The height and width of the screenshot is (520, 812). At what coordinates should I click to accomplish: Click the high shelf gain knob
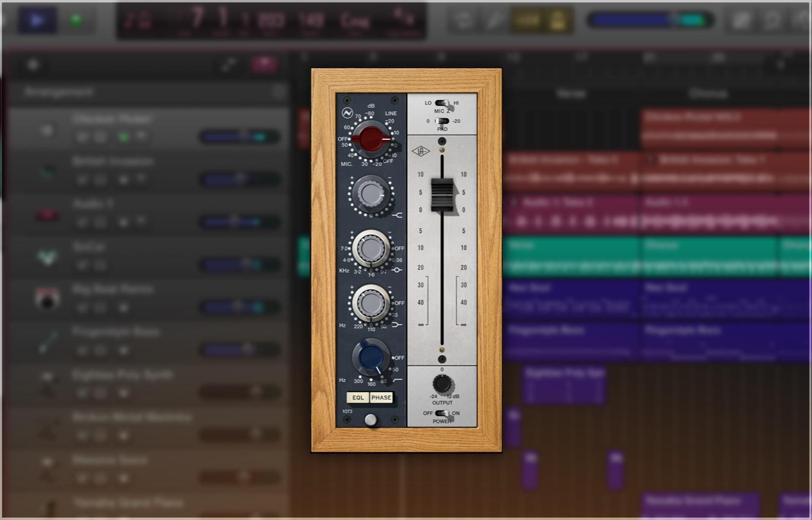coord(371,194)
